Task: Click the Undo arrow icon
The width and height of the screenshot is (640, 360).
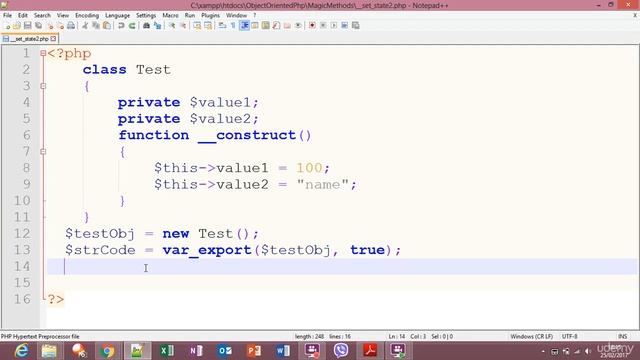Action: (x=121, y=26)
